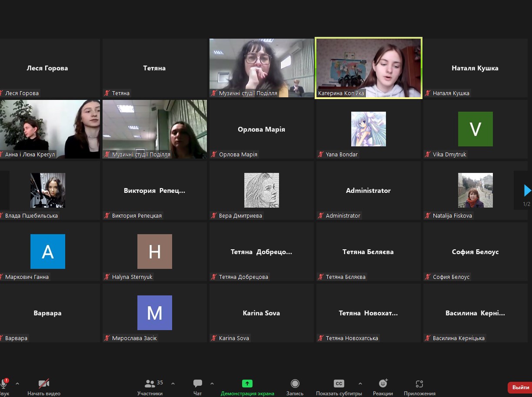The height and width of the screenshot is (397, 532).
Task: Click the Запись record icon
Action: [x=295, y=384]
